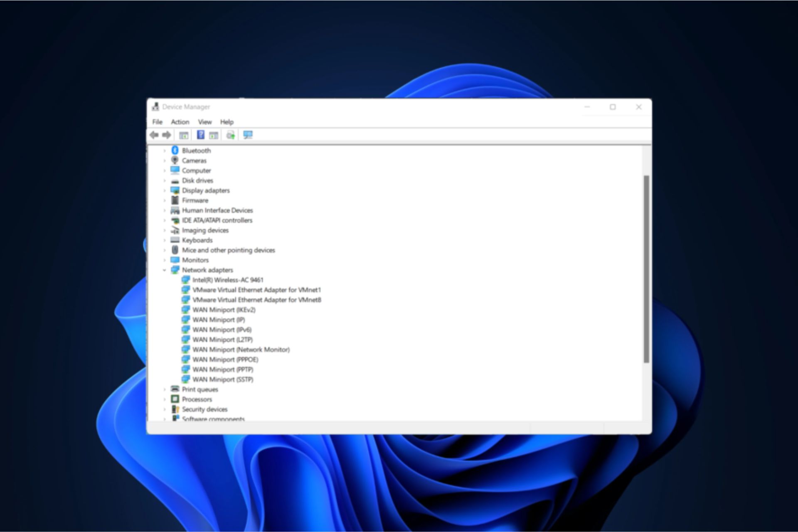The height and width of the screenshot is (532, 798).
Task: Expand the Keyboards node
Action: click(x=165, y=240)
